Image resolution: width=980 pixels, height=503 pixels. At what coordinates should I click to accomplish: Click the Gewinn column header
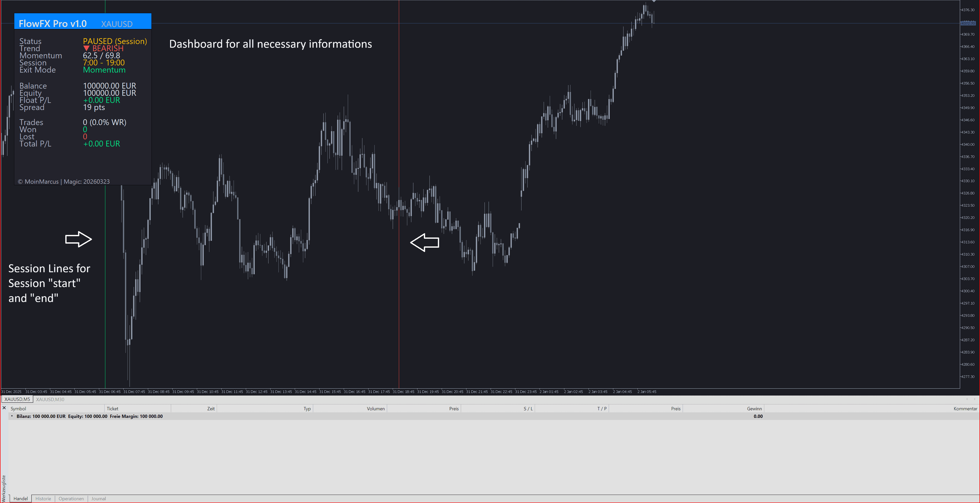724,409
